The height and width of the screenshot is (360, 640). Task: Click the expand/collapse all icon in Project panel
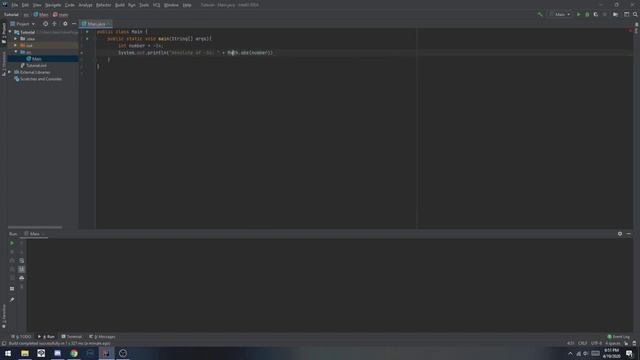[x=54, y=24]
